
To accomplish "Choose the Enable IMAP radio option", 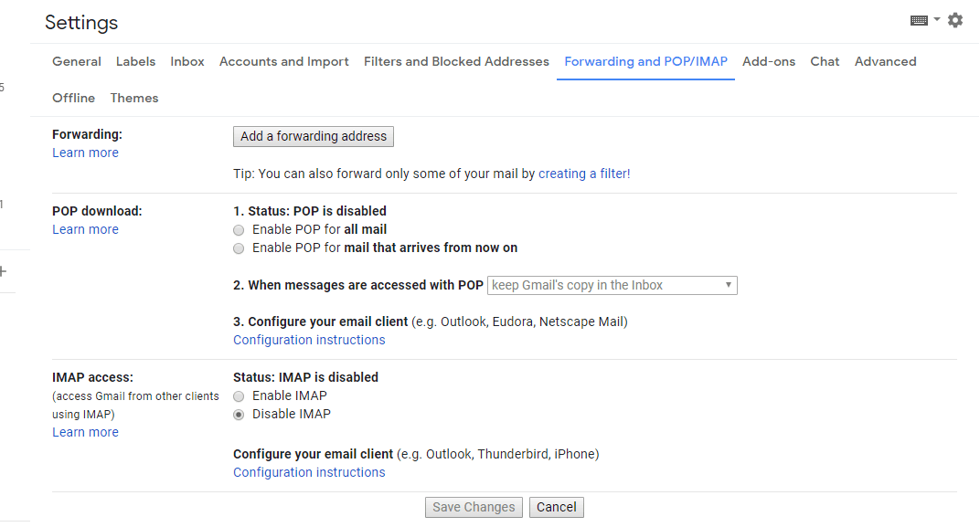I will pyautogui.click(x=239, y=396).
